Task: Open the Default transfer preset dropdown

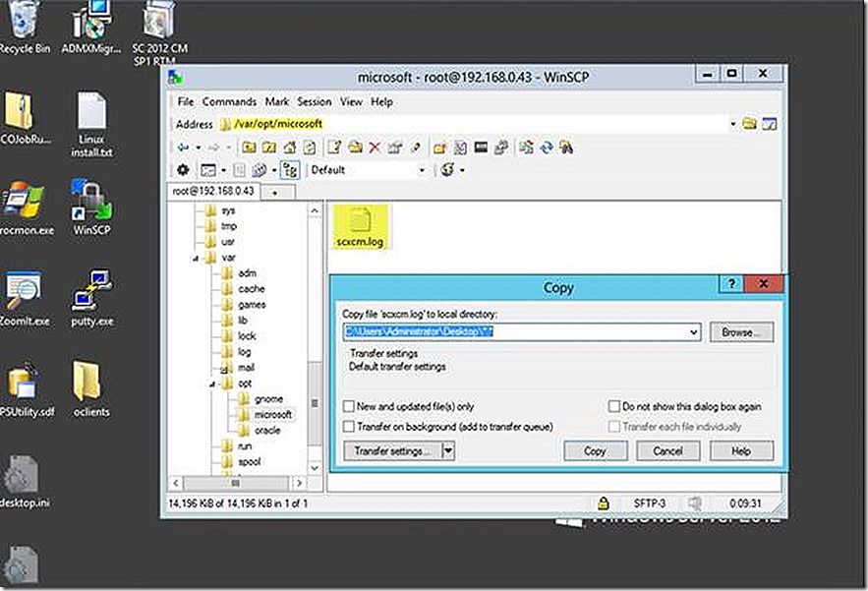Action: 423,170
